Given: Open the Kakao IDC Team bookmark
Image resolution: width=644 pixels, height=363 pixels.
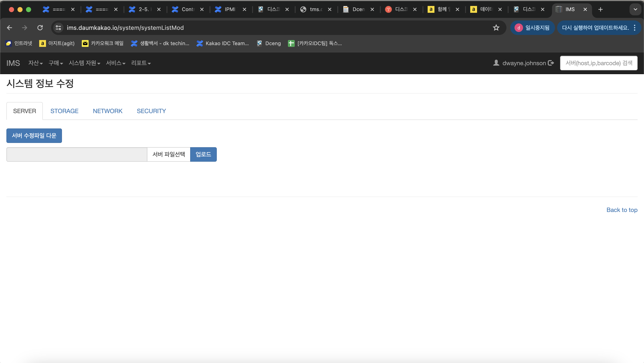Looking at the screenshot, I should pyautogui.click(x=223, y=43).
